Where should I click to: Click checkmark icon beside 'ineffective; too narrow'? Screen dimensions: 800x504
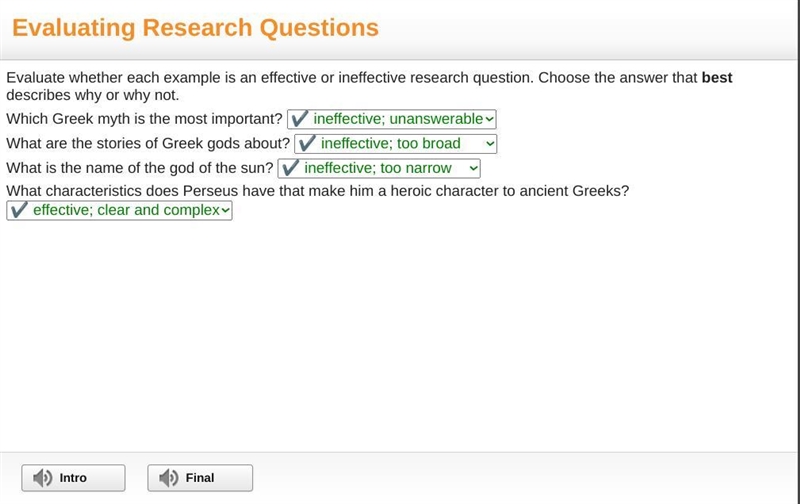[290, 168]
